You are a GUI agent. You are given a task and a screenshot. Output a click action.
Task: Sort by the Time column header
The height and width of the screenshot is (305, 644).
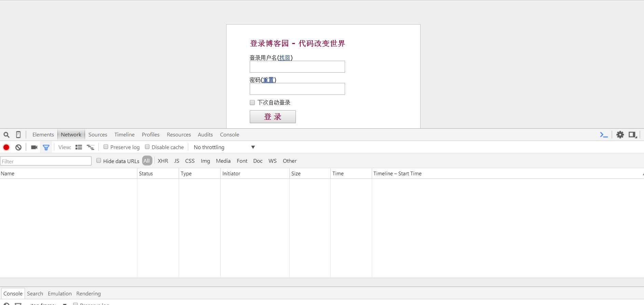[x=351, y=174]
